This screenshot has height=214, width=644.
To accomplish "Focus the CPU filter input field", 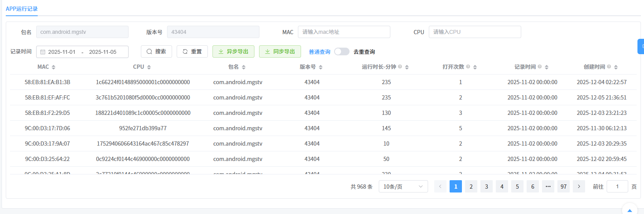I will click(x=475, y=32).
